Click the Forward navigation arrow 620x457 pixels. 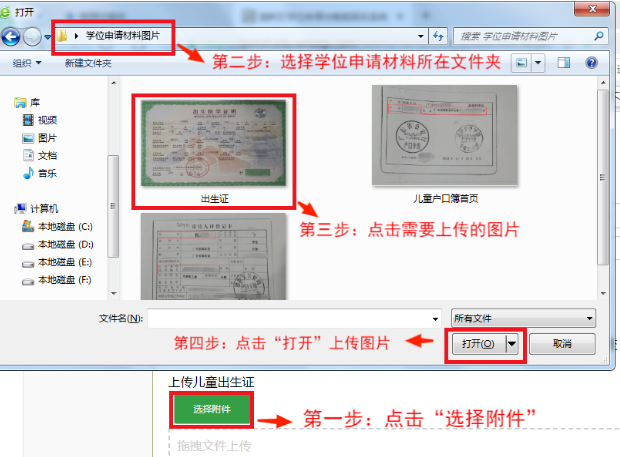(33, 37)
